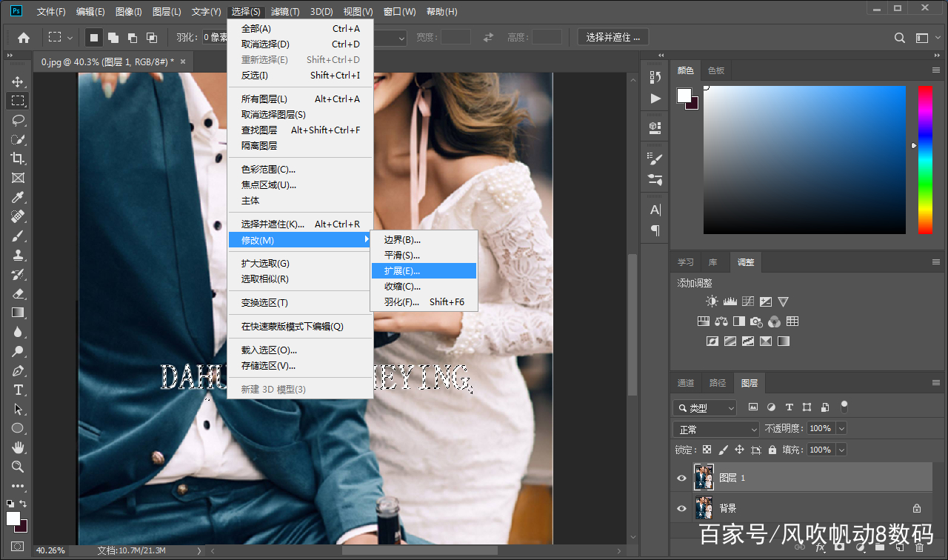This screenshot has height=560, width=948.
Task: Close the 0.jpg document tab
Action: click(183, 61)
